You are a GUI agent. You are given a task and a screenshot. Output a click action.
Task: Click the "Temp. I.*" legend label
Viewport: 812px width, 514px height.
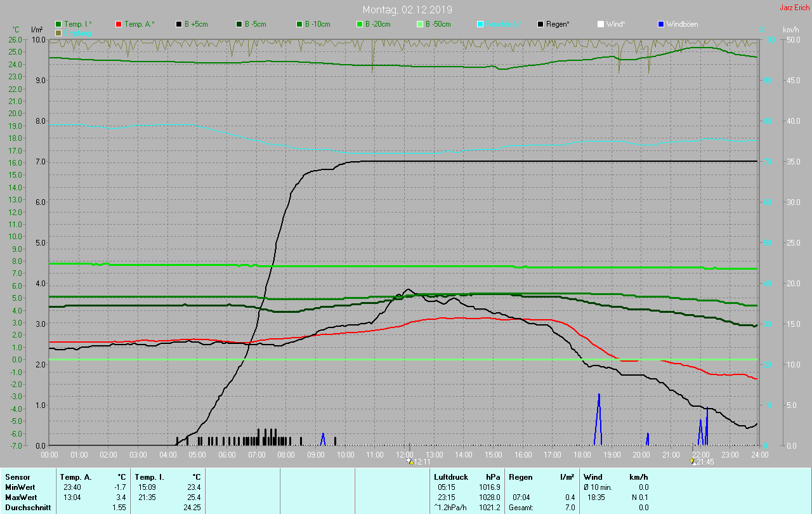coord(78,24)
